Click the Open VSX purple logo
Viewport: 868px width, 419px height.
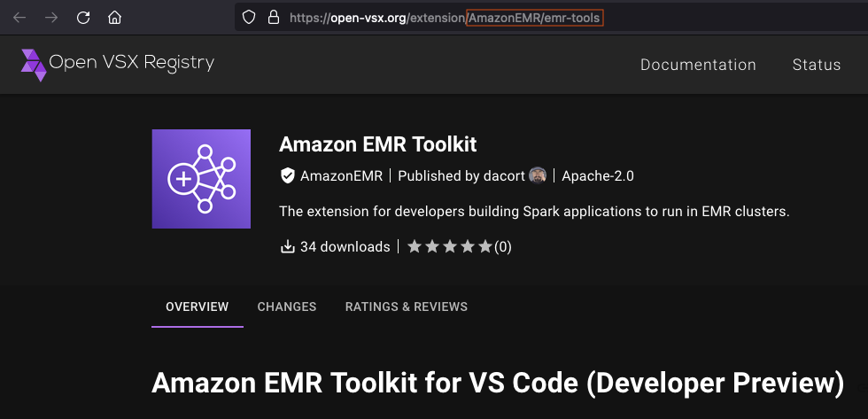point(34,65)
